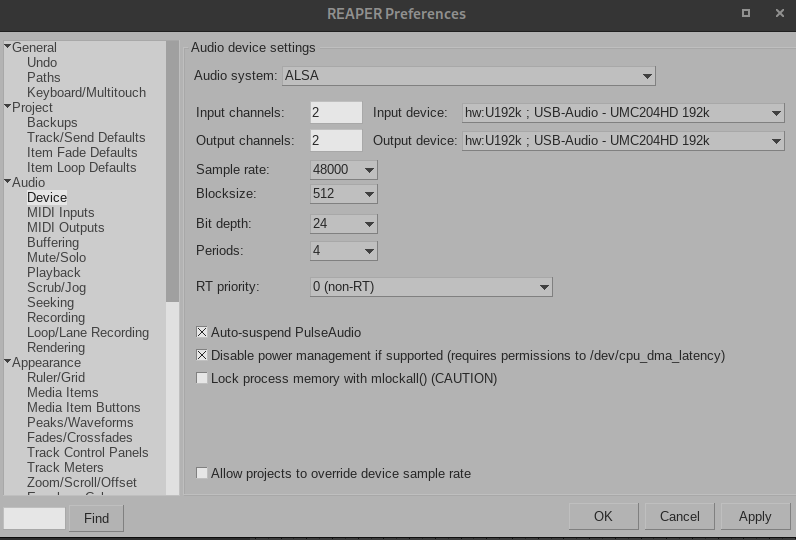This screenshot has width=796, height=540.
Task: Toggle Disable power management checkbox
Action: point(202,355)
